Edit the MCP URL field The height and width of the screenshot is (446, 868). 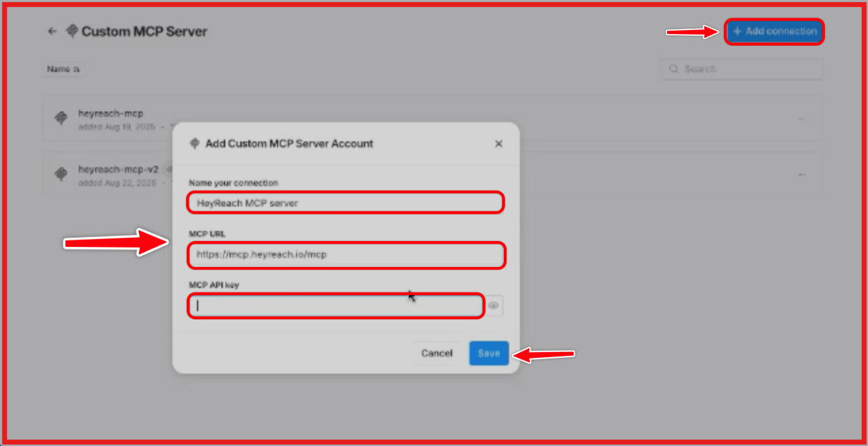[346, 255]
